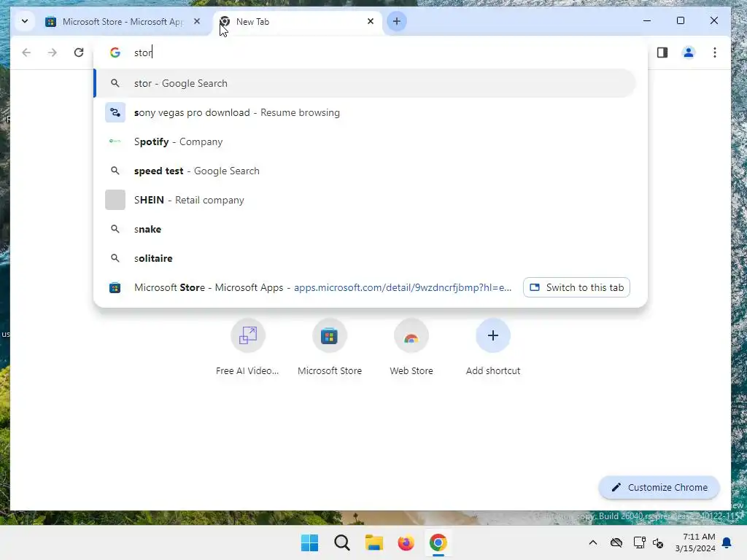Click the Chrome taskbar icon

(438, 542)
